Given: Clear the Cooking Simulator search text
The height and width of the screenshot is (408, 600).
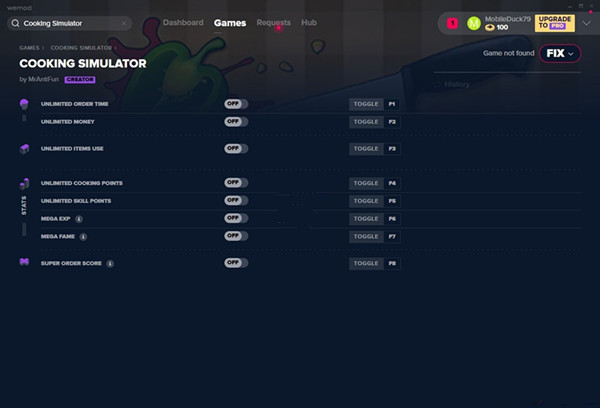Looking at the screenshot, I should pyautogui.click(x=124, y=23).
